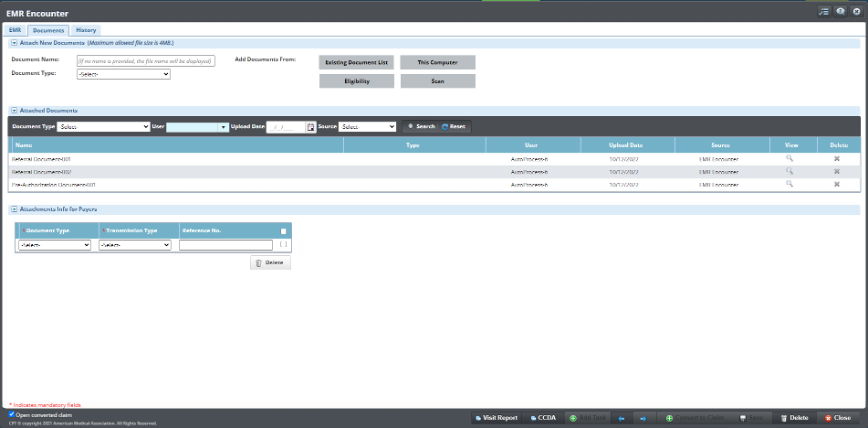This screenshot has height=428, width=868.
Task: Open the help icon in title bar
Action: tap(840, 10)
